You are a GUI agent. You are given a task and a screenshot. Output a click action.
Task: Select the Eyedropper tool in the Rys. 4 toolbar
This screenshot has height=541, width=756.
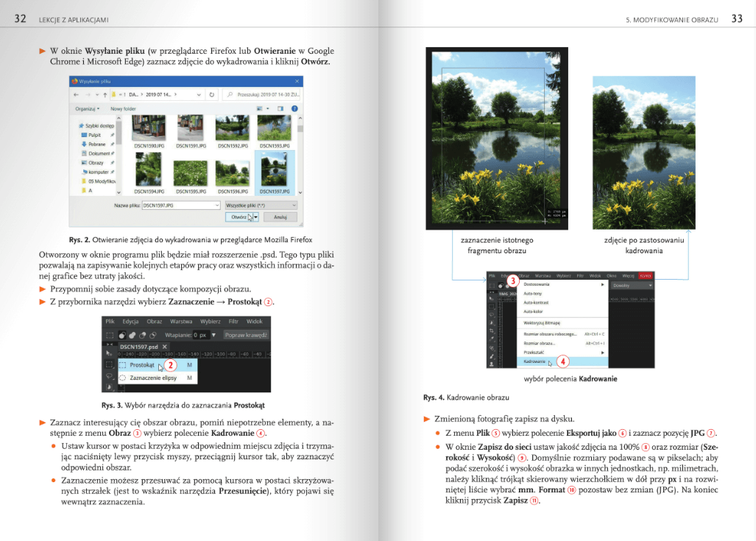coord(492,339)
